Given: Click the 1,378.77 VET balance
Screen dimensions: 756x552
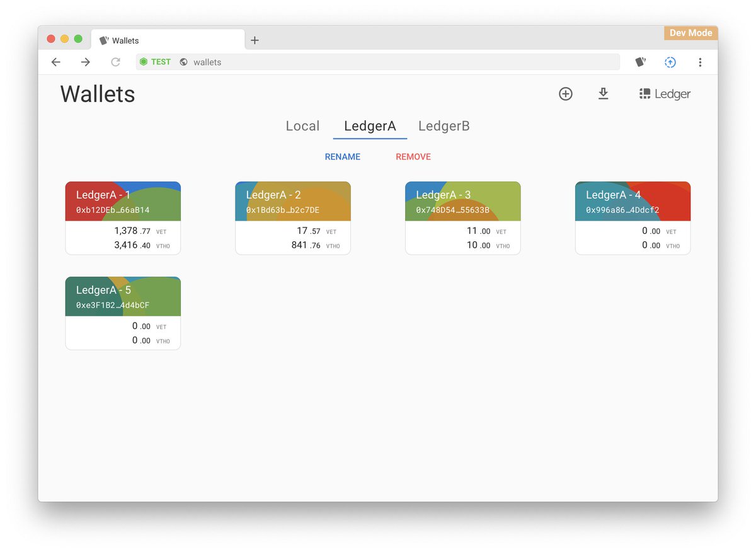Looking at the screenshot, I should 140,231.
